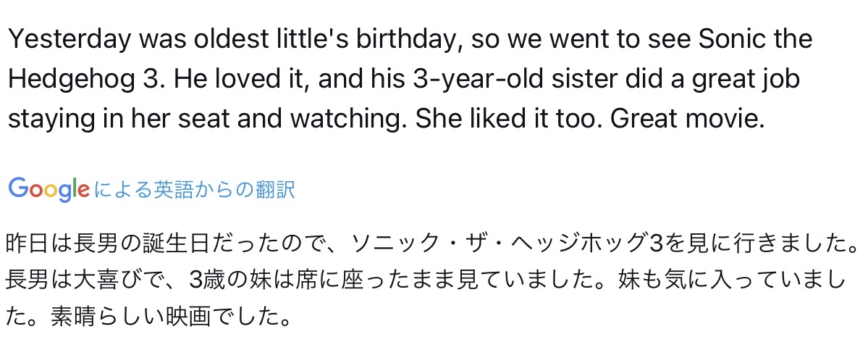Screen dimensions: 868x358
Task: Open the "による英語からの翻訳" translation link
Action: (x=194, y=190)
